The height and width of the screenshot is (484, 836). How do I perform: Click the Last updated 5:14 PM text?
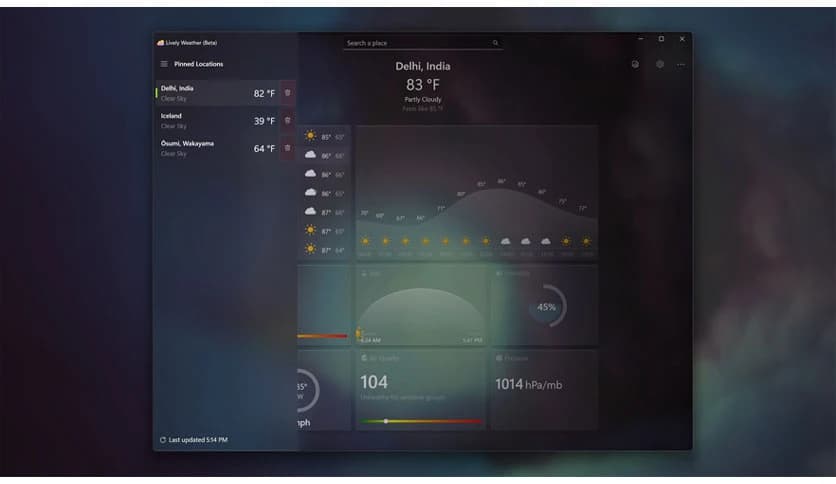[x=198, y=440]
